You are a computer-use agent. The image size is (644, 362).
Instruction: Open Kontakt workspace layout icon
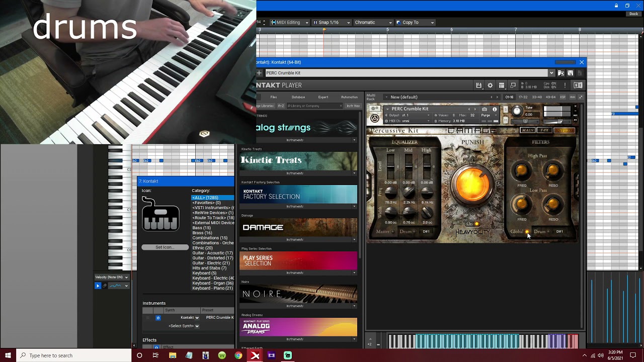[x=502, y=85]
